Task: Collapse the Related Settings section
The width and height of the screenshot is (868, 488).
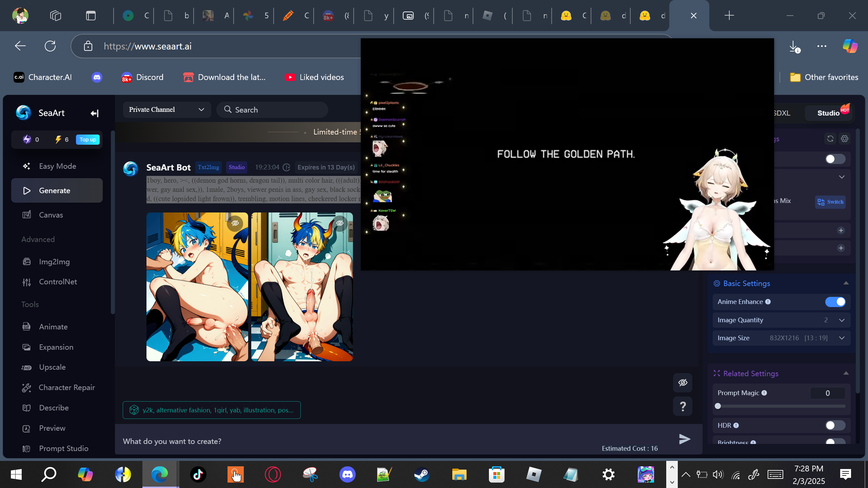Action: pyautogui.click(x=846, y=373)
